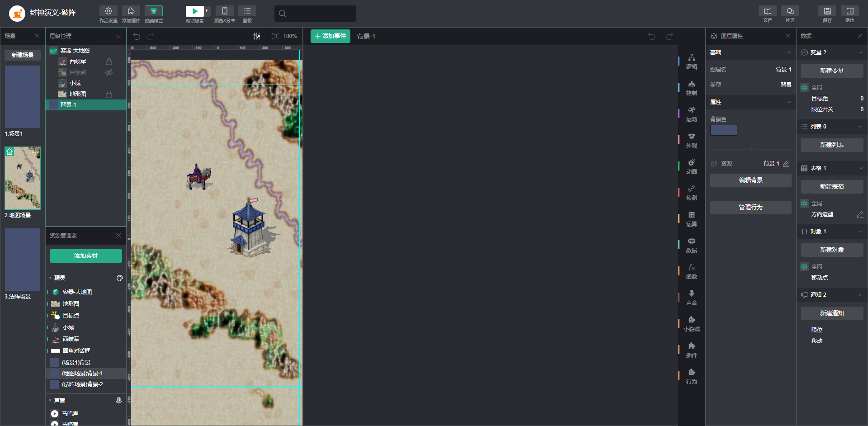Open the 小游戏 mini-game blocks category

tap(692, 324)
